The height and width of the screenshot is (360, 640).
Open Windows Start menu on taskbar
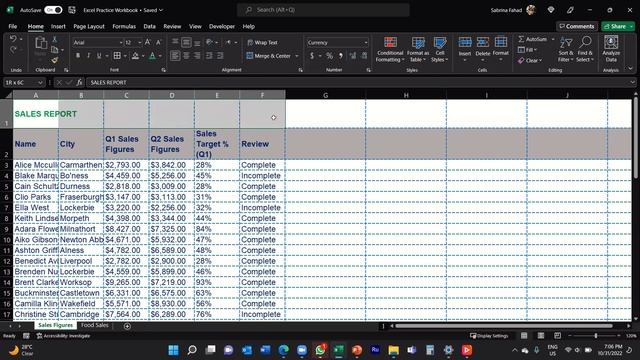click(x=173, y=350)
